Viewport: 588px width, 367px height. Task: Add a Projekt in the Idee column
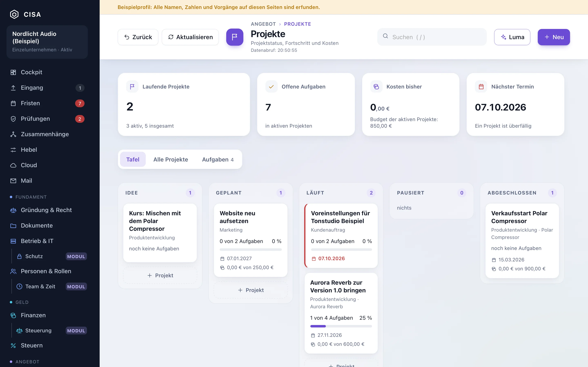(x=160, y=275)
